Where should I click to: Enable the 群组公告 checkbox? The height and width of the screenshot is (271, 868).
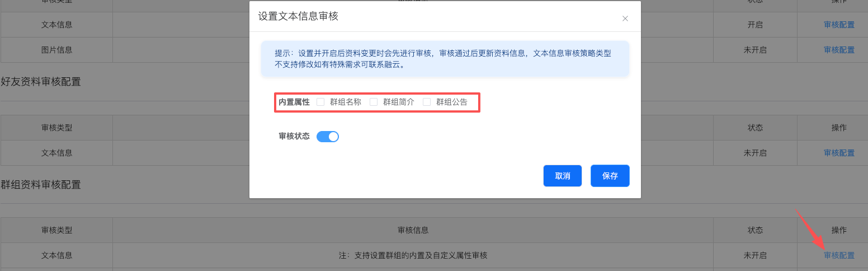(x=427, y=102)
